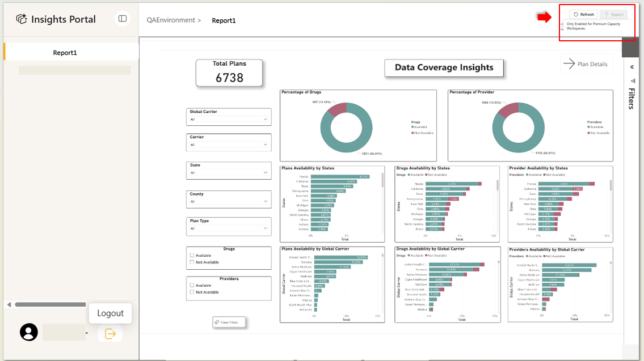Screen dimensions: 644x361
Task: Expand the Filters pane with the double chevron
Action: [632, 67]
